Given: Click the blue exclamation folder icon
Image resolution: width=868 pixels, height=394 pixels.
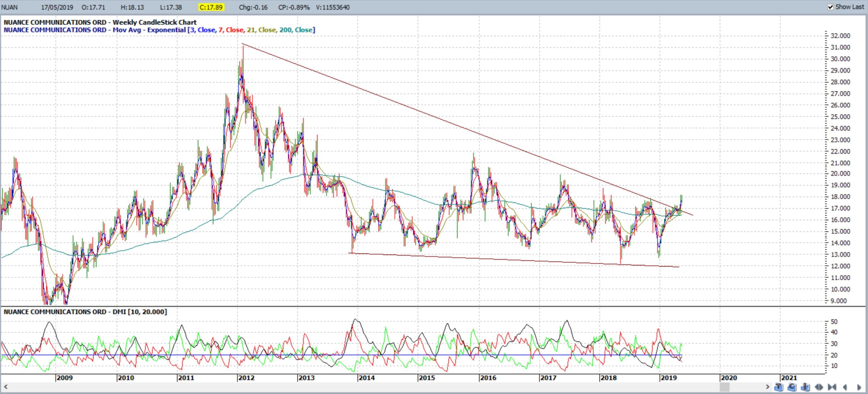Looking at the screenshot, I should (806, 387).
